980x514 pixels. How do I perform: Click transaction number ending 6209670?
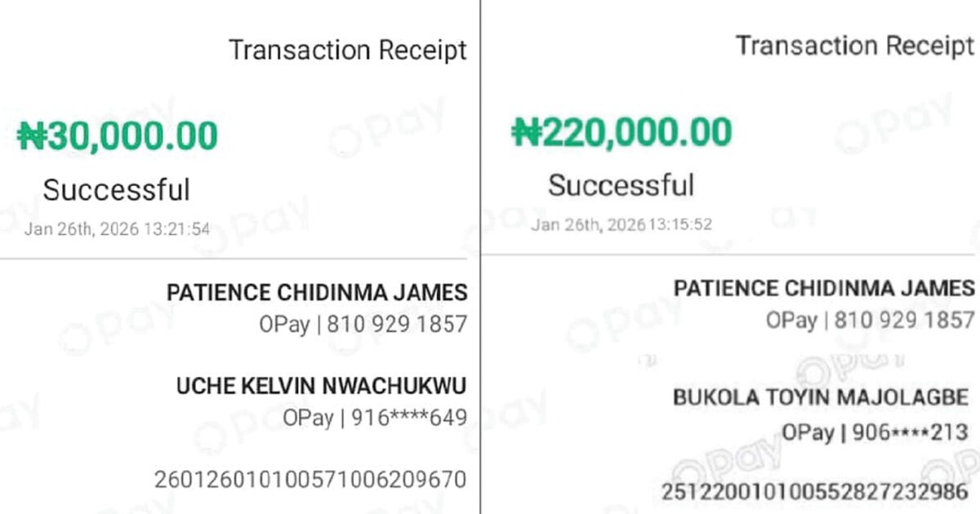point(310,479)
